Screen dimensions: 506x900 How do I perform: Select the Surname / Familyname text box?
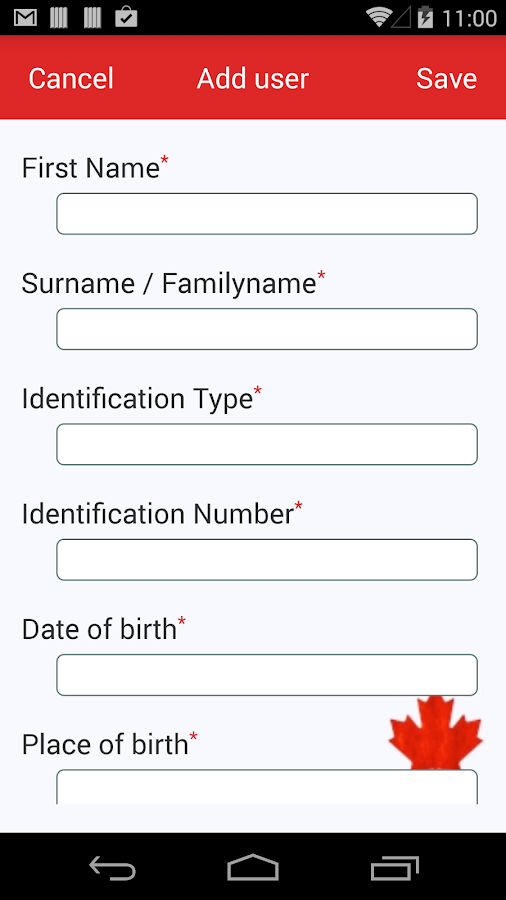click(267, 329)
